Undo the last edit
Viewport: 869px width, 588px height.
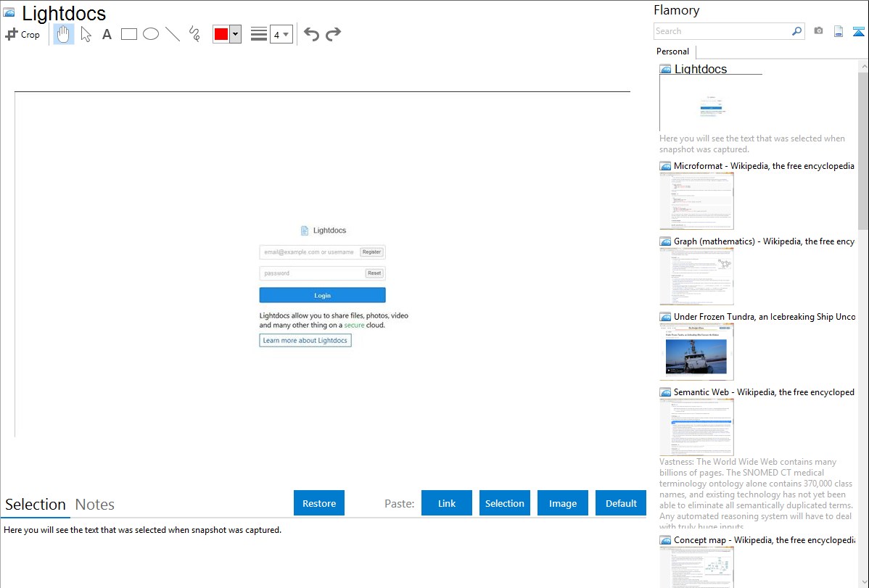(x=311, y=34)
